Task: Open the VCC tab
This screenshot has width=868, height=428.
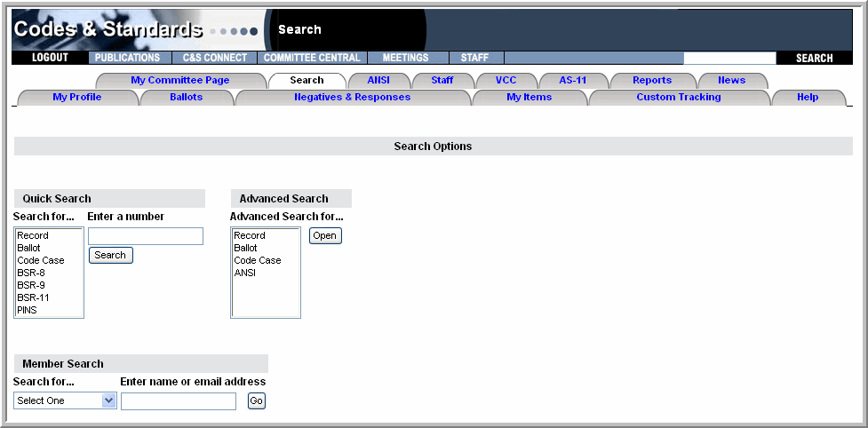Action: pos(506,80)
